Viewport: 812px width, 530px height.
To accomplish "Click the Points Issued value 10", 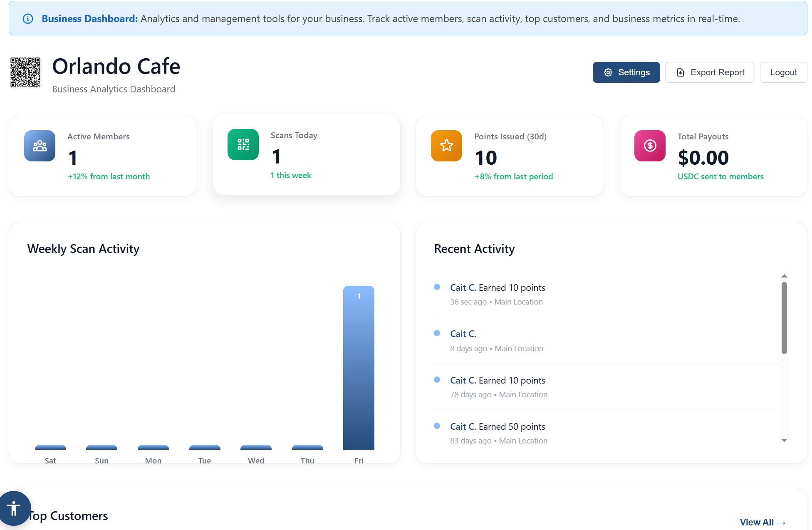I will click(486, 158).
